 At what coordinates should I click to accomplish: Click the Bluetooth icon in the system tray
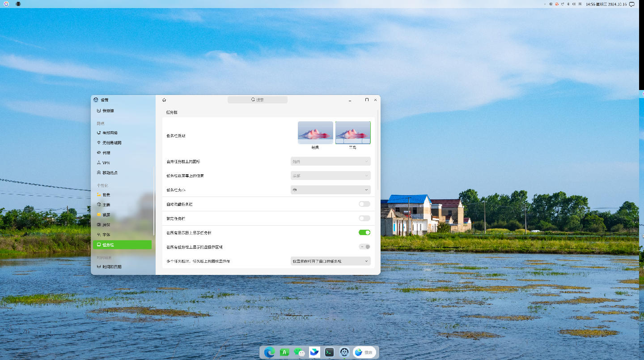pos(568,4)
